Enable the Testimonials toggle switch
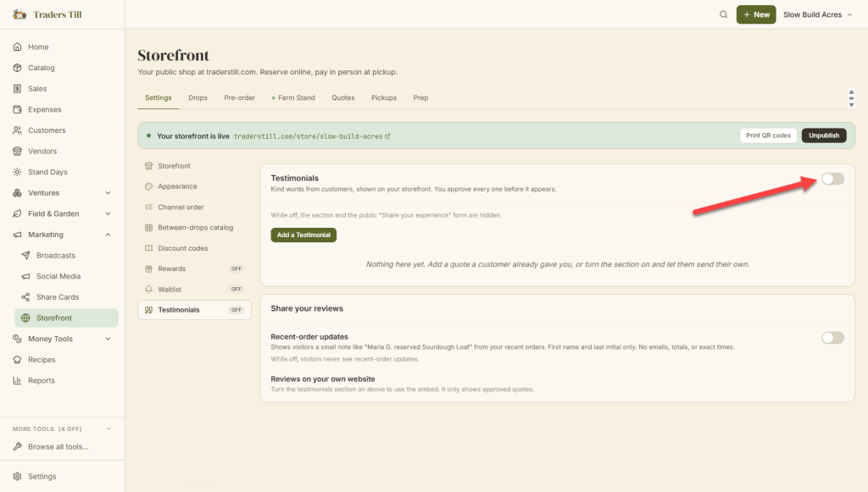The width and height of the screenshot is (868, 492). click(832, 179)
